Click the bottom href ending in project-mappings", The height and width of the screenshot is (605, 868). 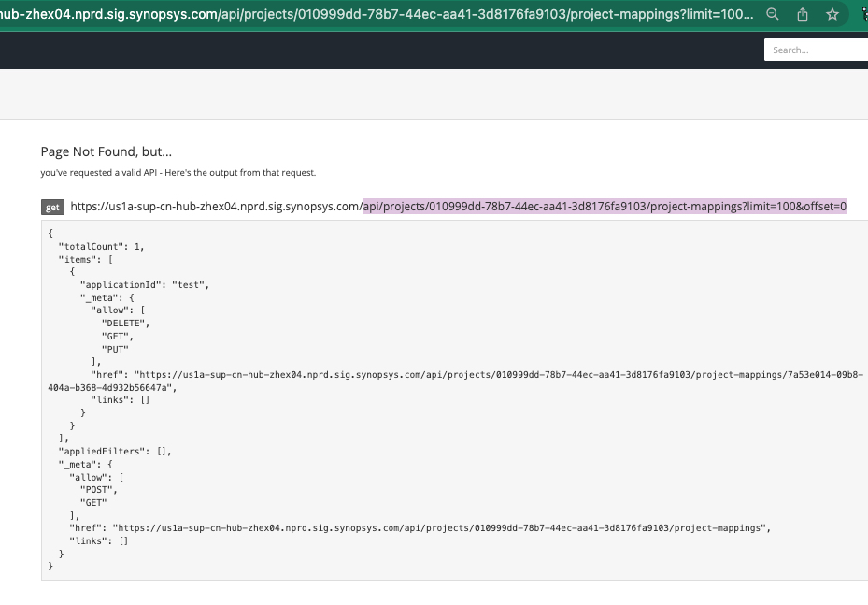click(x=420, y=528)
